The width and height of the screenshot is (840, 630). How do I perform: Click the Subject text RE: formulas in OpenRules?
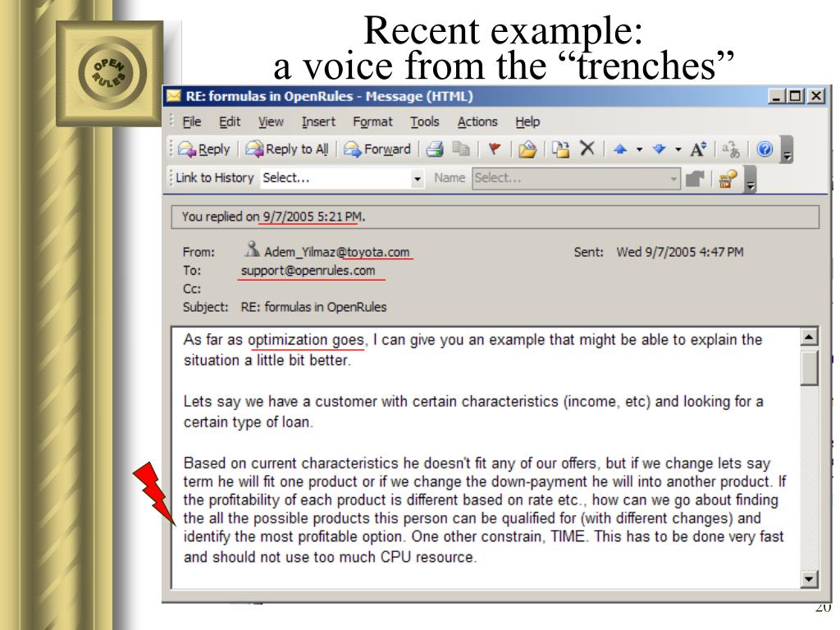[313, 307]
